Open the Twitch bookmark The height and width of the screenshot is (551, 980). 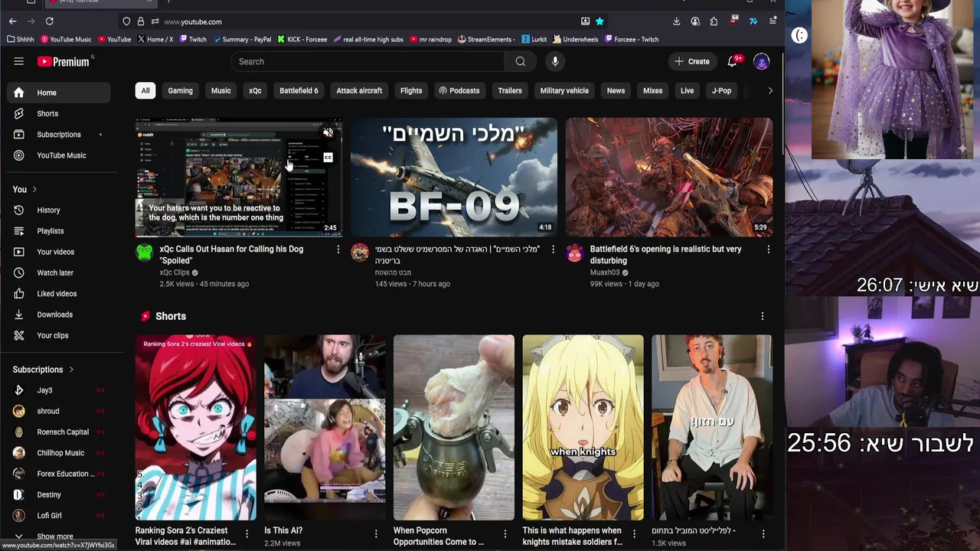193,39
